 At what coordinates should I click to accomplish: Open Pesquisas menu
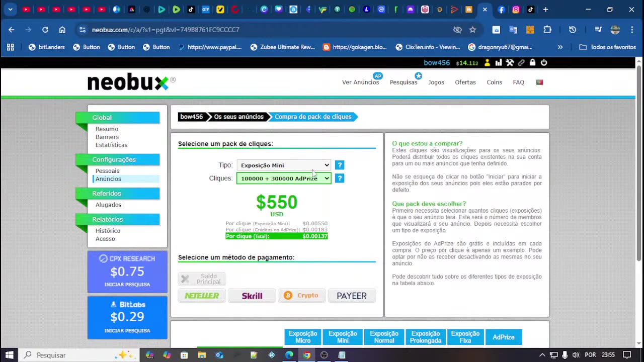(404, 82)
